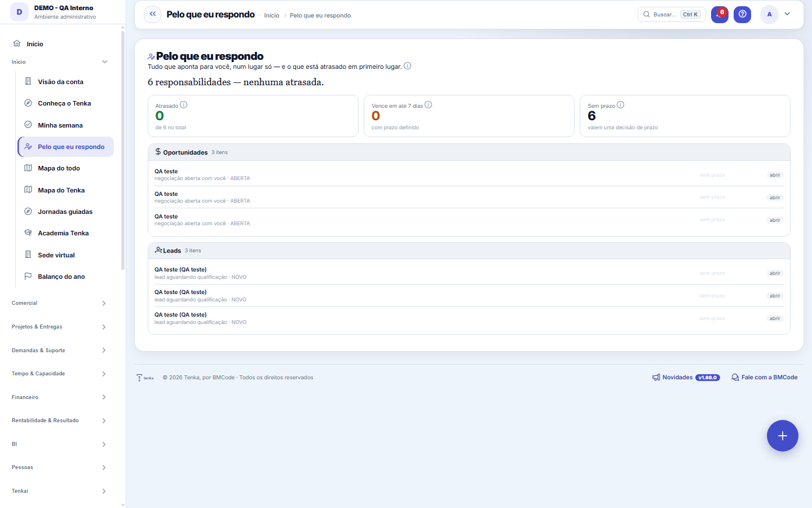The width and height of the screenshot is (812, 508).
Task: Show info tooltip next to Vence em até 7 dias
Action: pyautogui.click(x=429, y=105)
